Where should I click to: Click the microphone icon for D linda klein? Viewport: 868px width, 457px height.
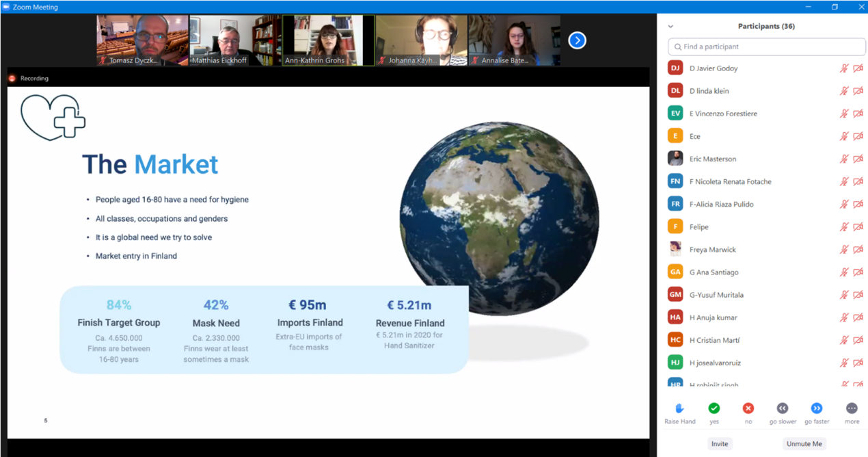tap(844, 91)
